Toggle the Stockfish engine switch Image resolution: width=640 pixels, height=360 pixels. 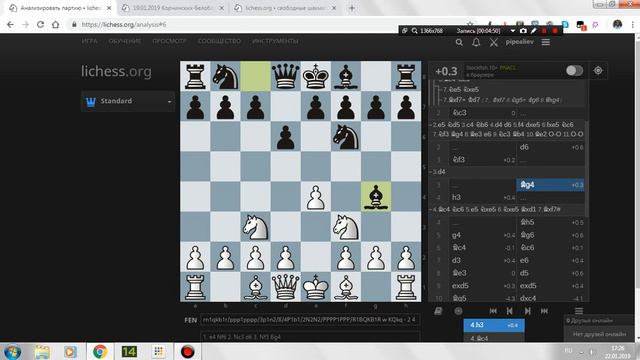574,71
